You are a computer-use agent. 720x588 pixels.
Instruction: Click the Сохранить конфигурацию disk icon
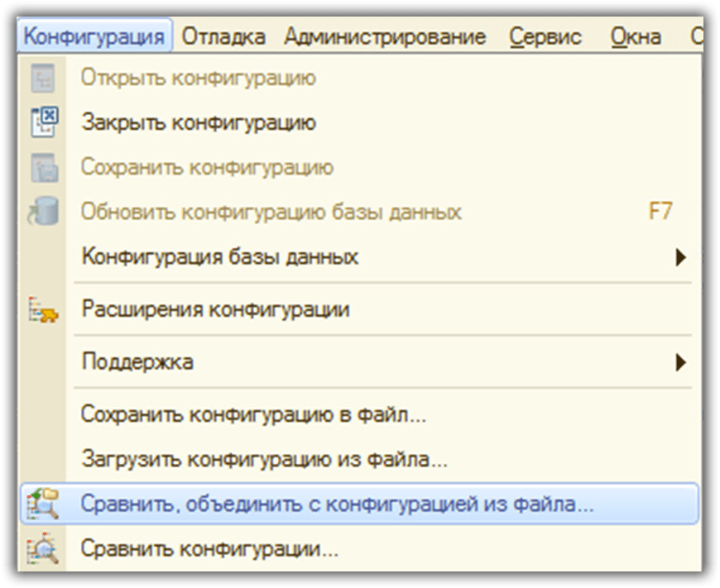44,168
